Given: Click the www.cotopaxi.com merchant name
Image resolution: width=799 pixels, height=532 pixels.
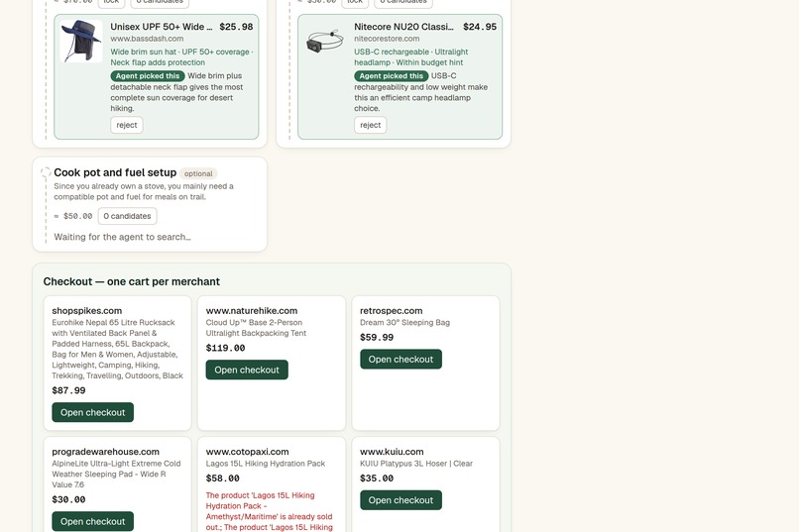Looking at the screenshot, I should (x=247, y=452).
